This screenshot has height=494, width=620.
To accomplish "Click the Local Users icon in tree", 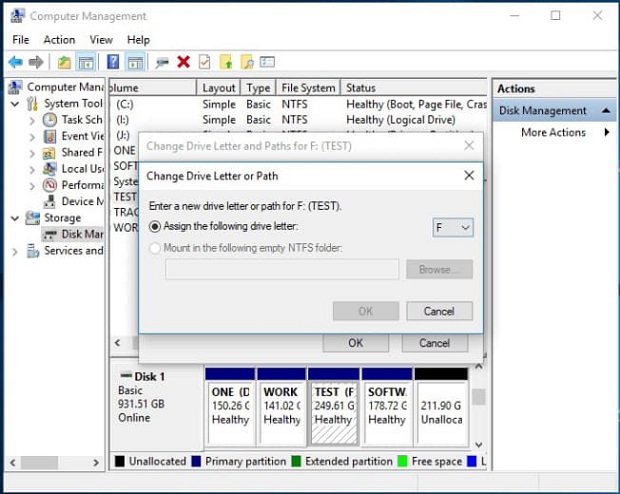I will click(x=49, y=169).
